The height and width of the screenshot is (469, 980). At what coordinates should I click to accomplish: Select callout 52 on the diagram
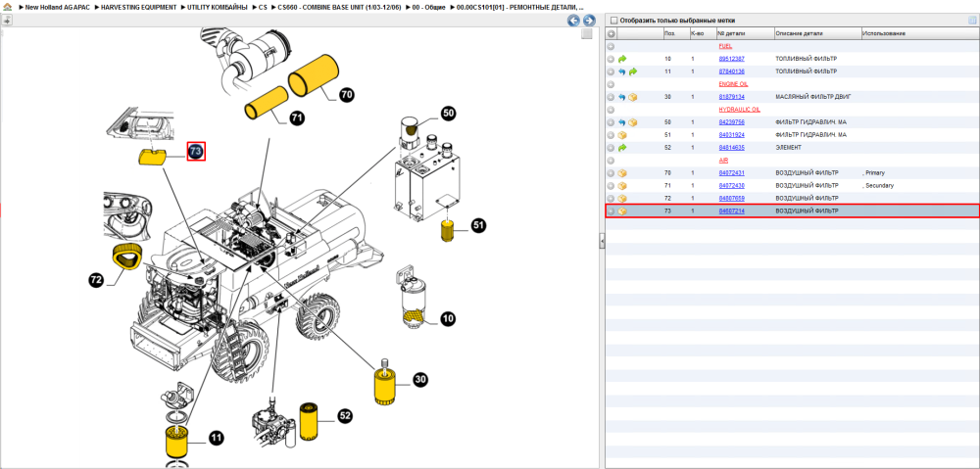point(345,415)
